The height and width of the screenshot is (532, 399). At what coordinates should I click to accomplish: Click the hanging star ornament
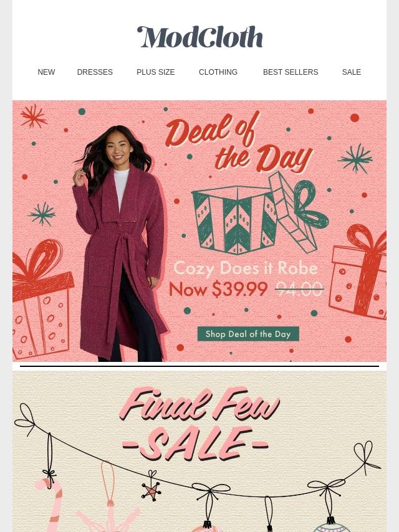click(x=151, y=488)
